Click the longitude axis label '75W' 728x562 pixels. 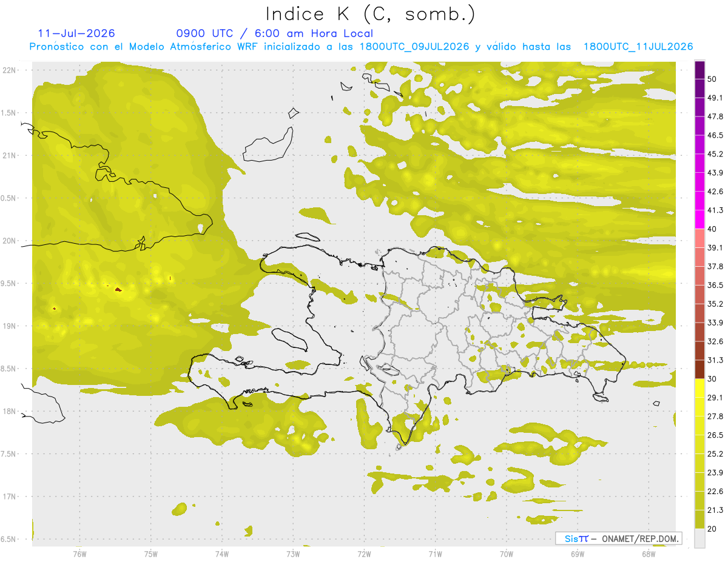pyautogui.click(x=151, y=554)
